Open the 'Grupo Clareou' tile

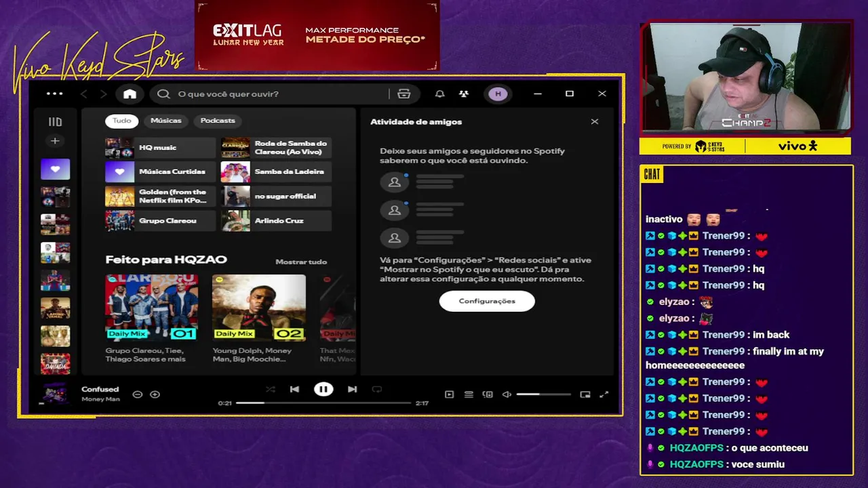[160, 220]
